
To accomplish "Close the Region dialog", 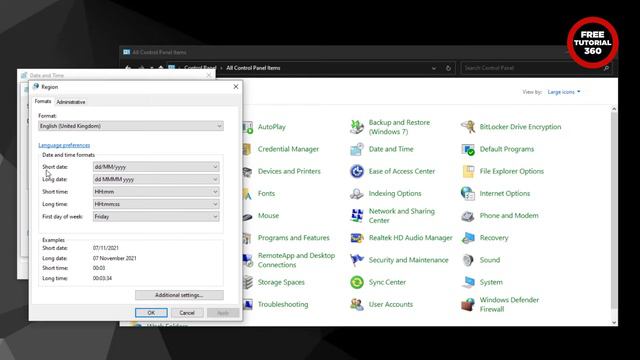I will coord(236,87).
